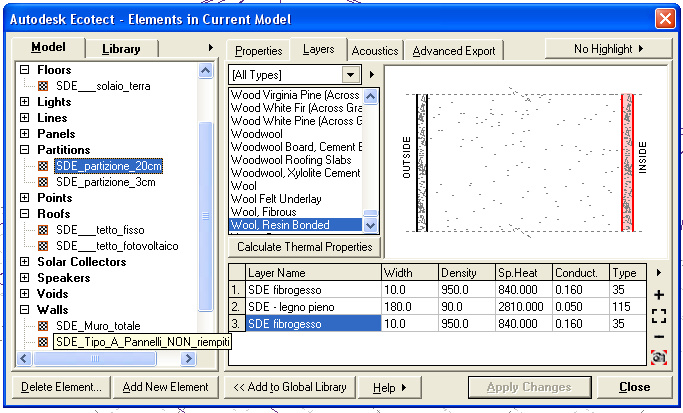Click the Close button
Screen dimensions: 683x413
point(634,387)
